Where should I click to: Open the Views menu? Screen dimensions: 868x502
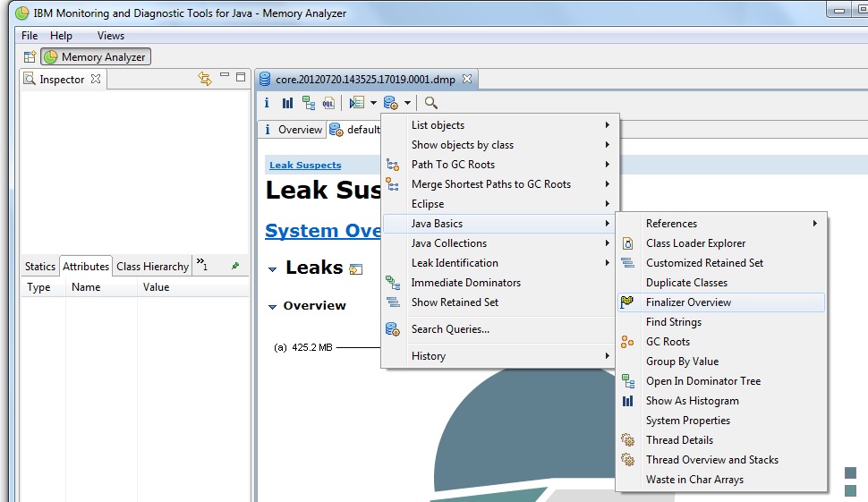111,36
